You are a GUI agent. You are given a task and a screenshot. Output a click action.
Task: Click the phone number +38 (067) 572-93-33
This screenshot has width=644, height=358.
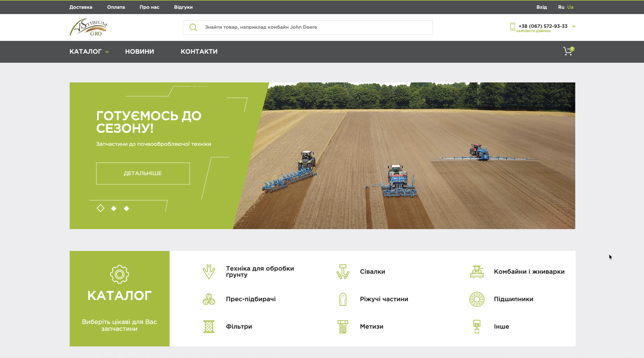click(x=543, y=26)
